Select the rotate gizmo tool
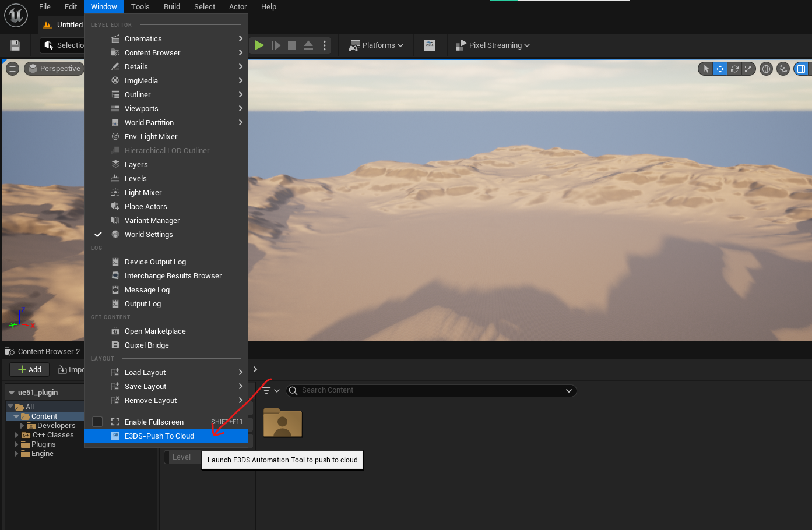The image size is (812, 530). (734, 69)
